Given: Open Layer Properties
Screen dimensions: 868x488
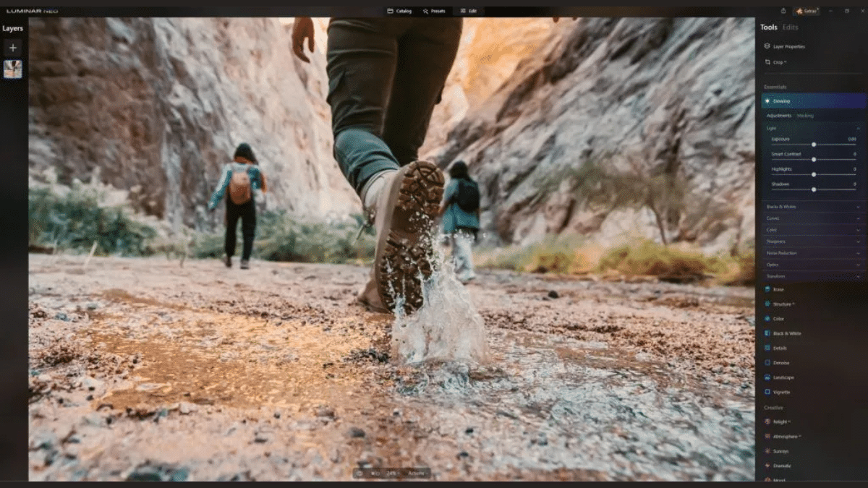Looking at the screenshot, I should 788,46.
